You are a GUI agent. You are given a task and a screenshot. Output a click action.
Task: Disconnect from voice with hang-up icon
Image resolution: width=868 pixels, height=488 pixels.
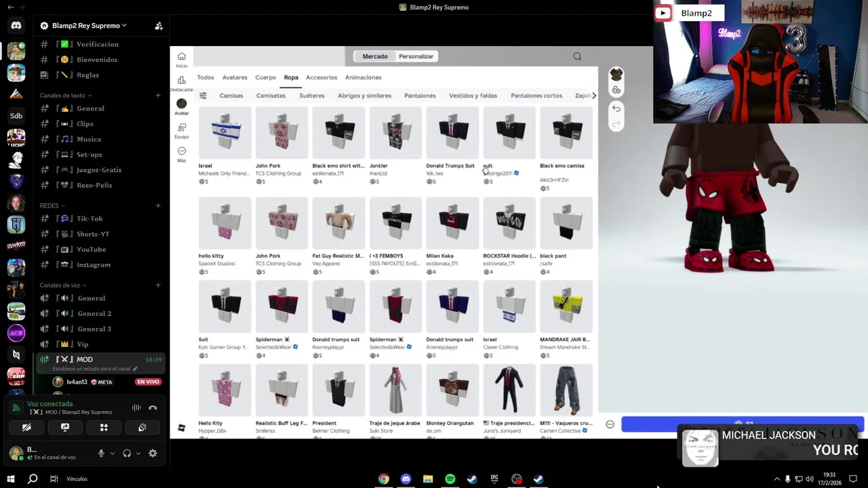point(153,407)
